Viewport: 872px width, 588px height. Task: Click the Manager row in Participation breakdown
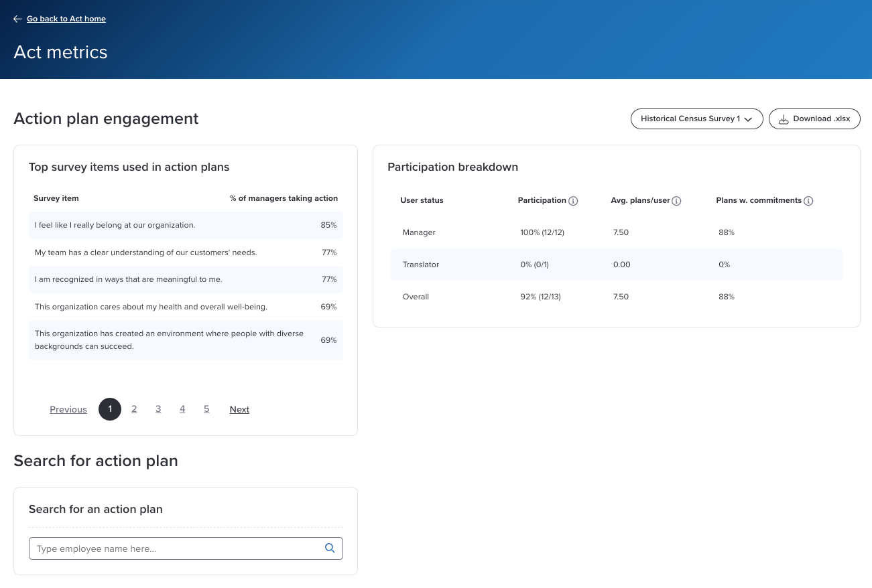pos(617,232)
